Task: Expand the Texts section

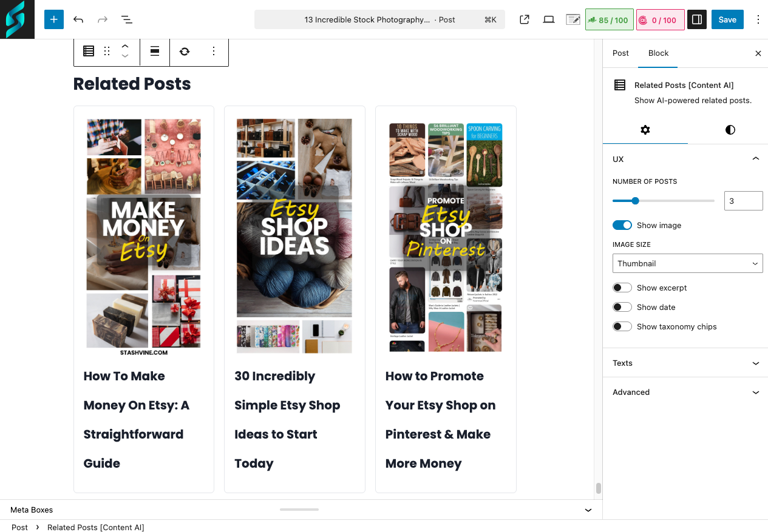Action: [x=685, y=362]
